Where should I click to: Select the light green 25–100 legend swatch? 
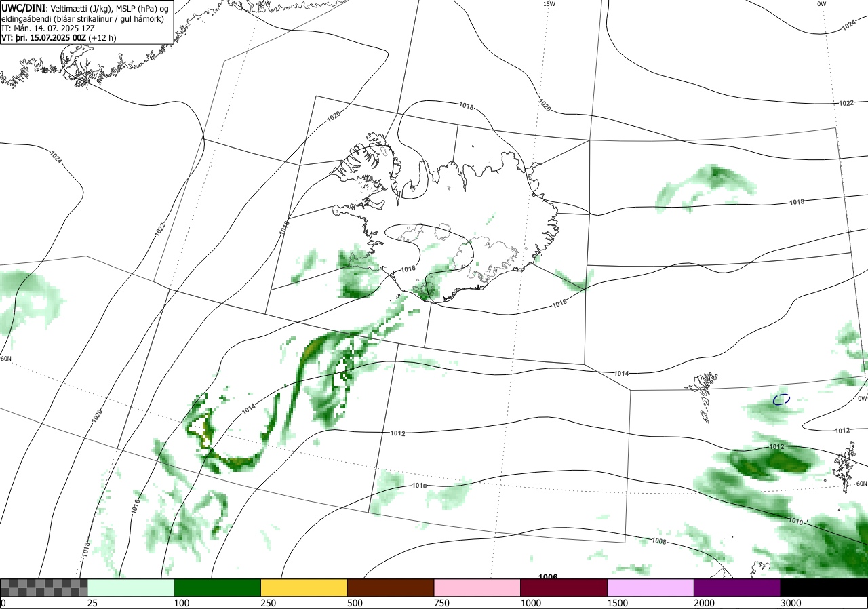[131, 587]
